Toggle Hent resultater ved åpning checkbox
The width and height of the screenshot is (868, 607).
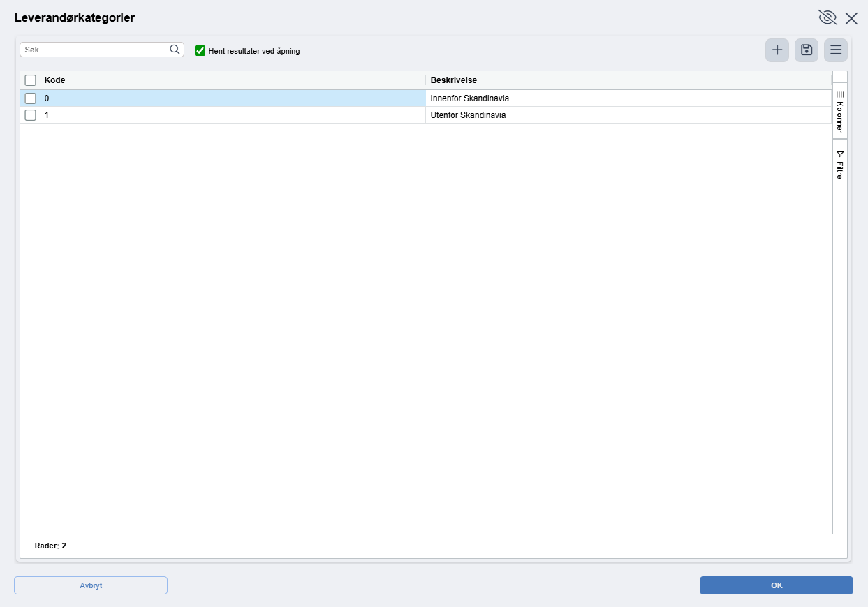(200, 50)
